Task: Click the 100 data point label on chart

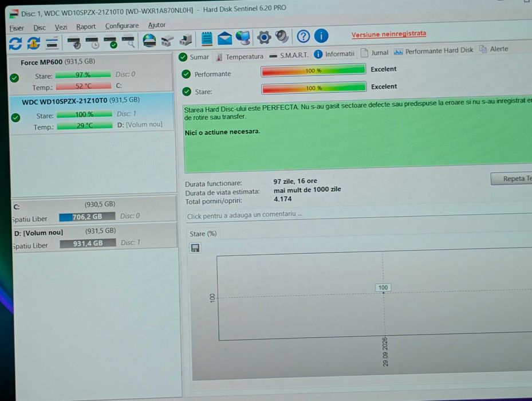Action: (x=383, y=288)
